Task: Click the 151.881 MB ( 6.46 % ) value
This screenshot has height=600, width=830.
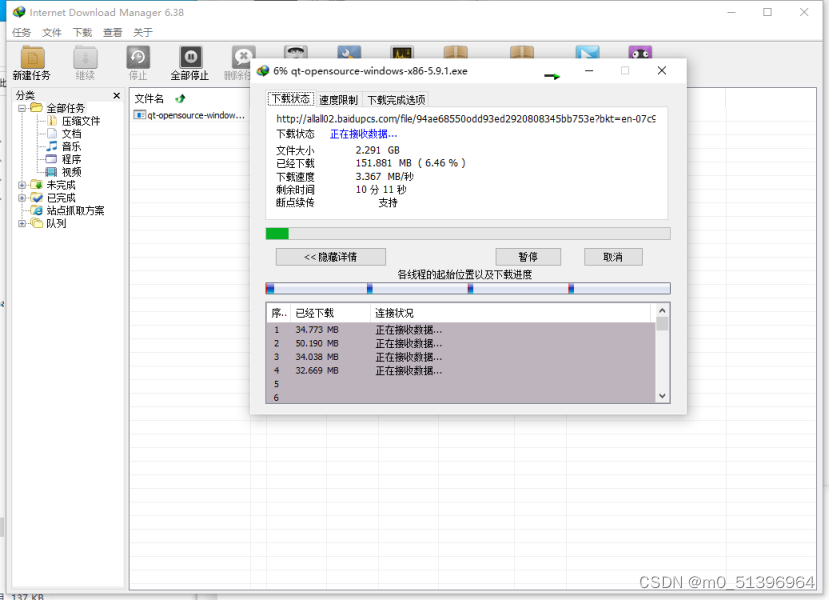Action: click(410, 163)
